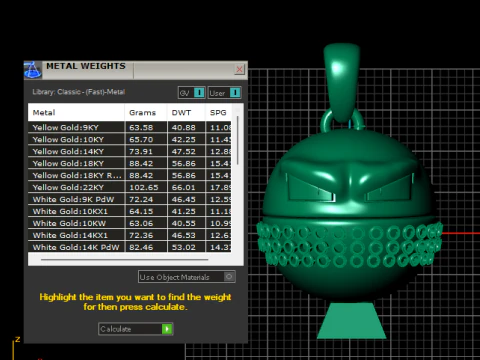480x360 pixels.
Task: Select the Yellow Gold:14KY row
Action: pos(130,151)
